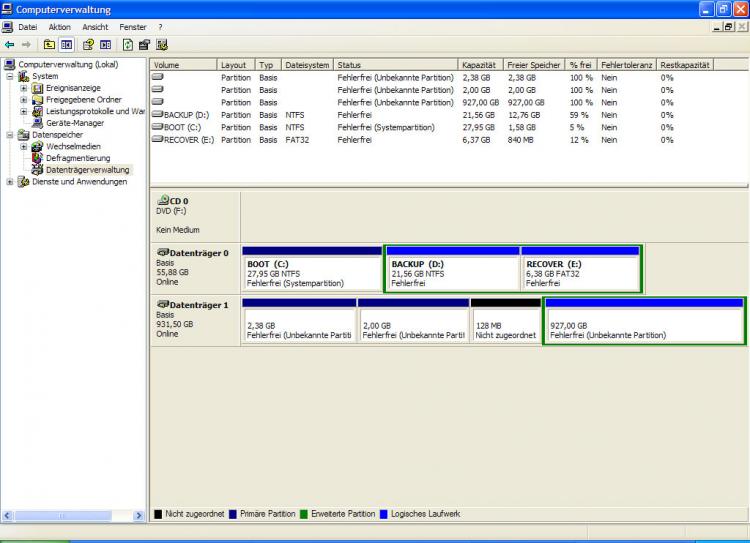Open Defragmentierung from the tree
Image resolution: width=750 pixels, height=543 pixels.
(77, 158)
